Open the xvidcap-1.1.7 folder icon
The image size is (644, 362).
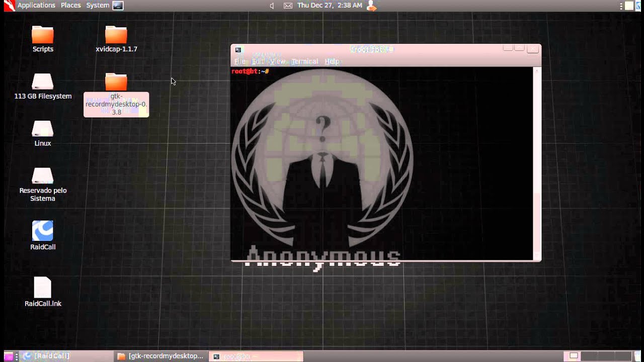pos(116,35)
